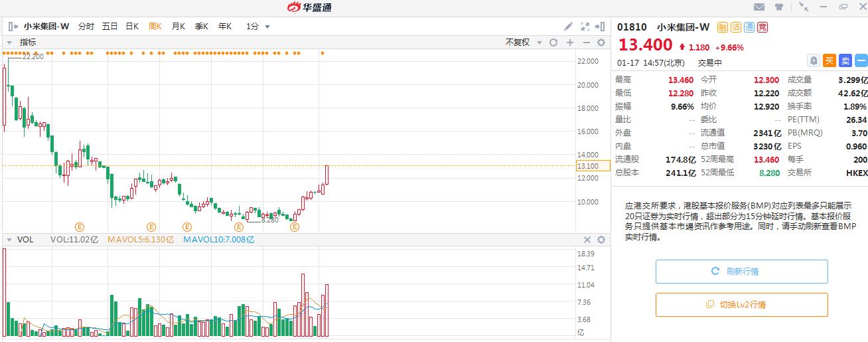
Task: Click the 竞 auction tag badge
Action: 762,27
